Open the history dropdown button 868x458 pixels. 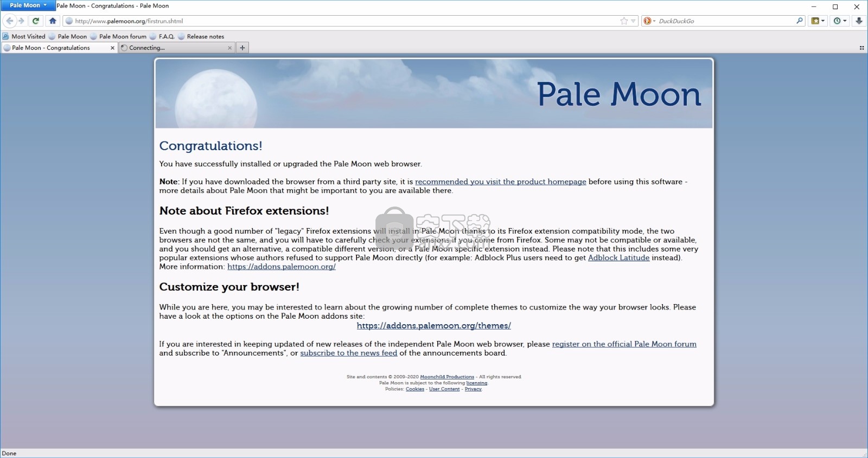tap(840, 21)
